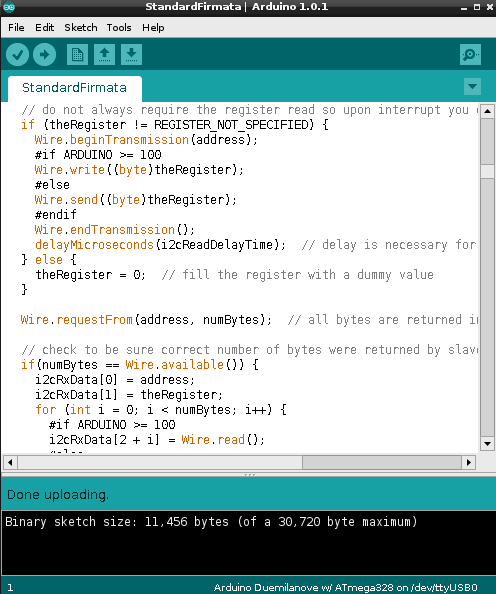This screenshot has height=594, width=496.
Task: Click the 'Wire.beginTransmission(address);' line
Action: tap(146, 140)
